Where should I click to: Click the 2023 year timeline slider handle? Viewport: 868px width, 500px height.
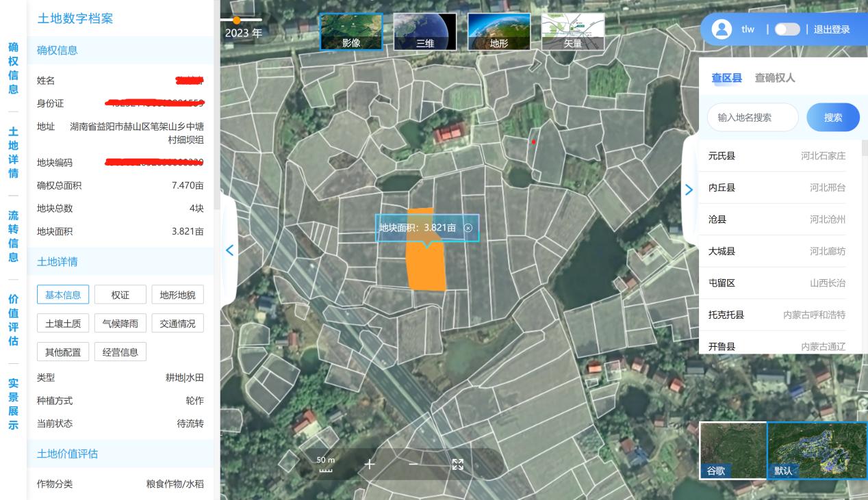coord(237,21)
